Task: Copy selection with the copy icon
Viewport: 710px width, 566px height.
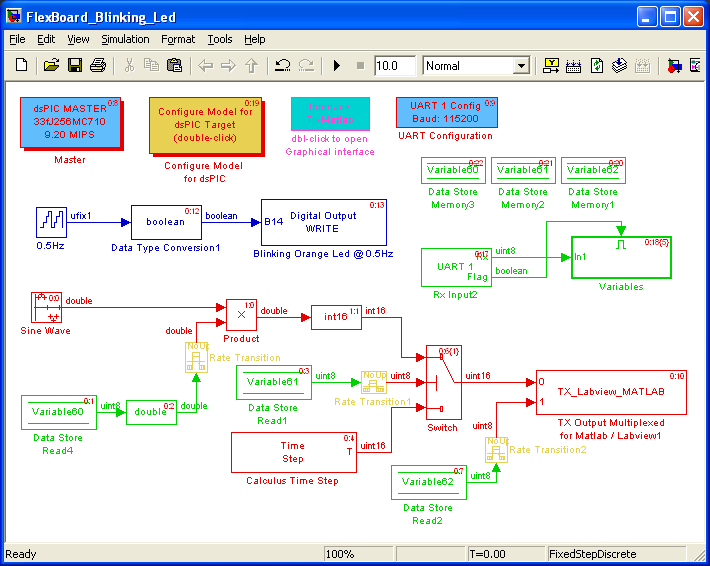Action: [151, 66]
